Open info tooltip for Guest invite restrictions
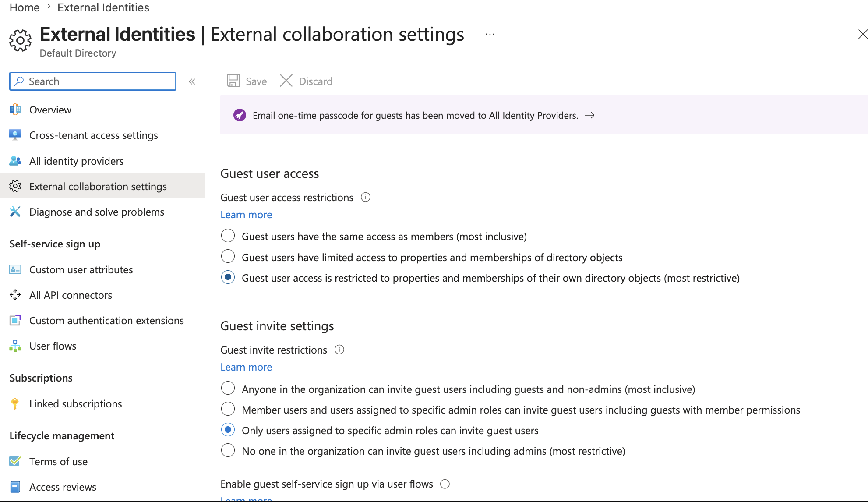 tap(339, 350)
